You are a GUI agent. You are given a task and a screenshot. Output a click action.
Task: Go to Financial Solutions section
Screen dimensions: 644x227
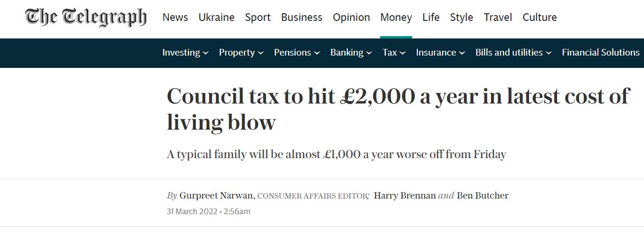tap(601, 53)
